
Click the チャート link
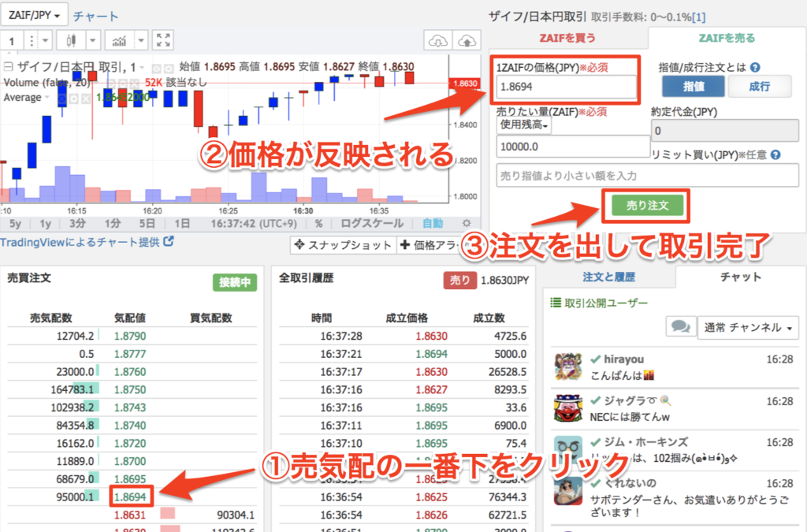point(95,16)
